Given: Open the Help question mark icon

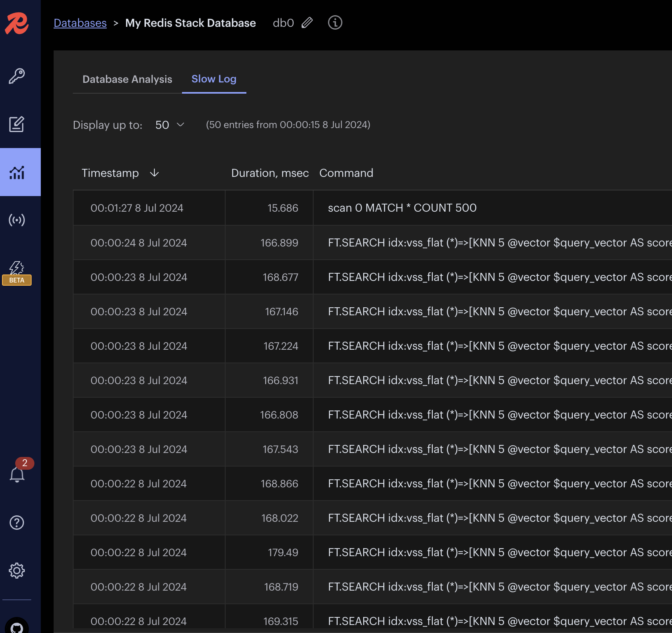Looking at the screenshot, I should tap(17, 523).
